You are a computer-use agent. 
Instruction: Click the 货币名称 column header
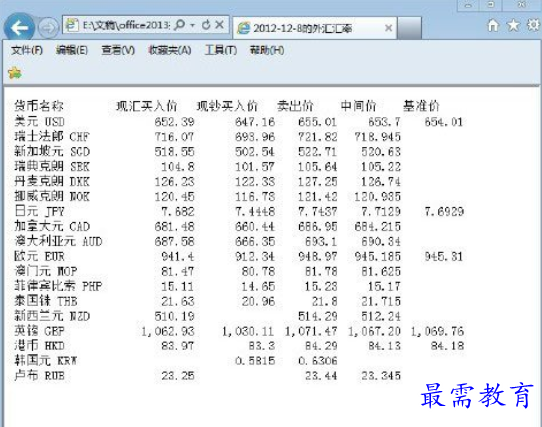click(39, 106)
